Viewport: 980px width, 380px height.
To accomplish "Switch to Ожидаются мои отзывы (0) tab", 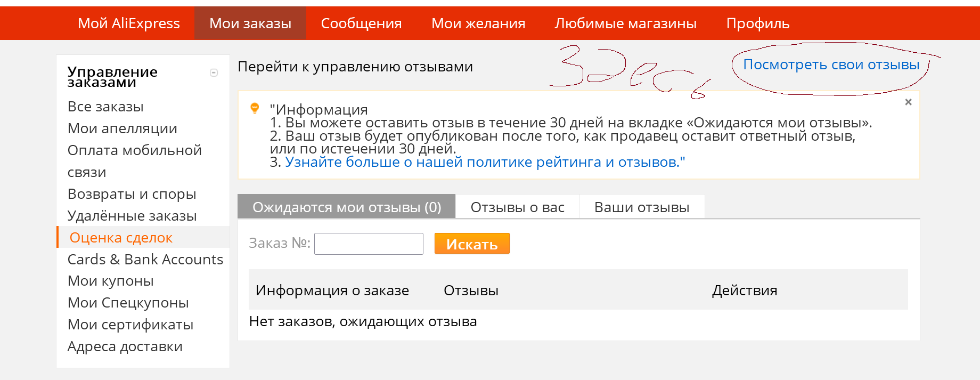I will pyautogui.click(x=347, y=207).
